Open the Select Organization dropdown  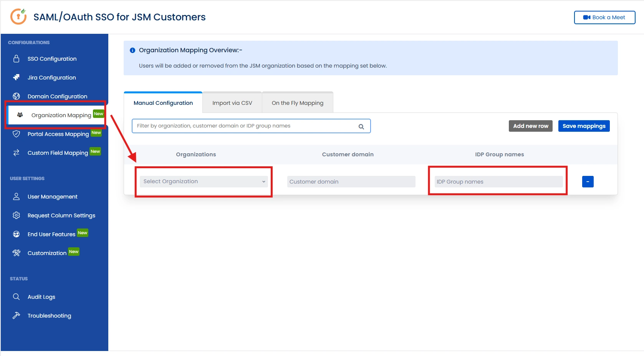pos(204,182)
